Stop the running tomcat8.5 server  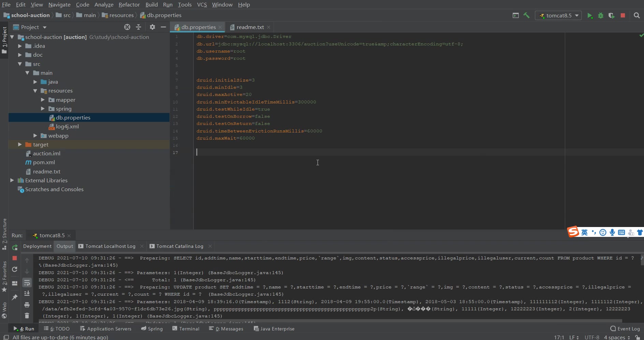623,16
